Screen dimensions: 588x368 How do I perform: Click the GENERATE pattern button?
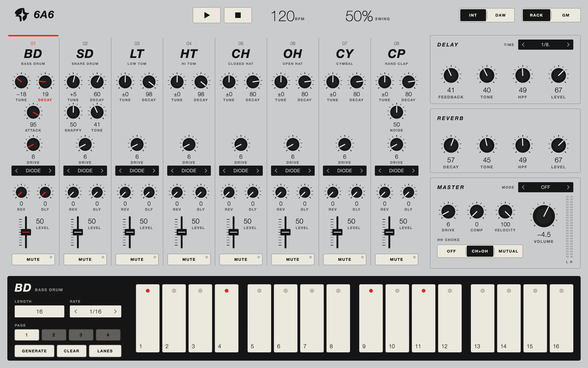34,351
